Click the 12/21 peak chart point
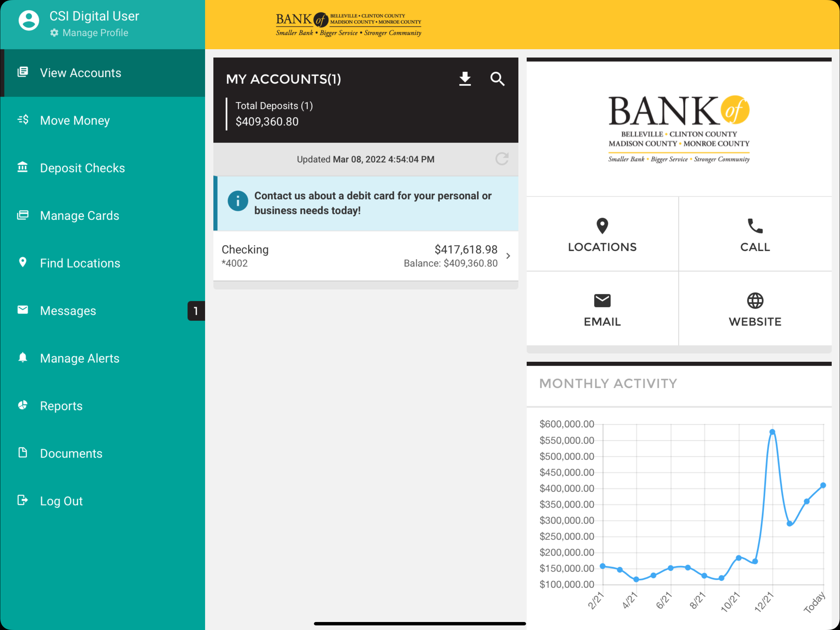 click(772, 432)
